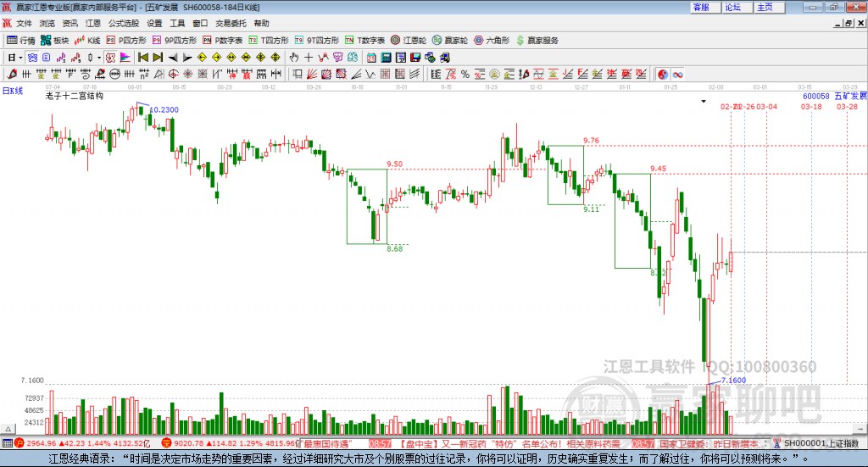Open the 行情 market quotes view
The image size is (868, 467).
click(x=20, y=41)
